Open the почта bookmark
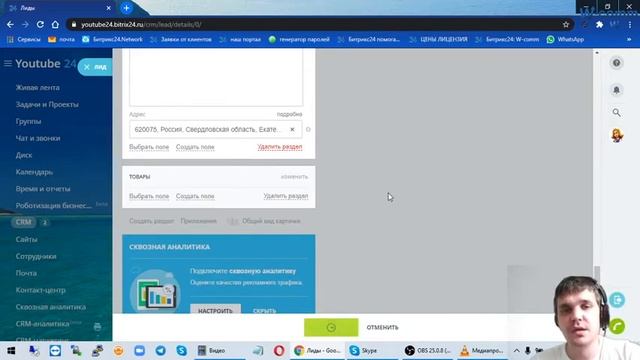640x360 pixels. point(62,39)
